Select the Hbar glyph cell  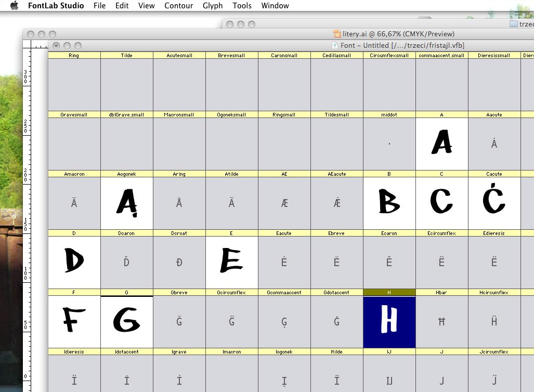click(x=442, y=322)
